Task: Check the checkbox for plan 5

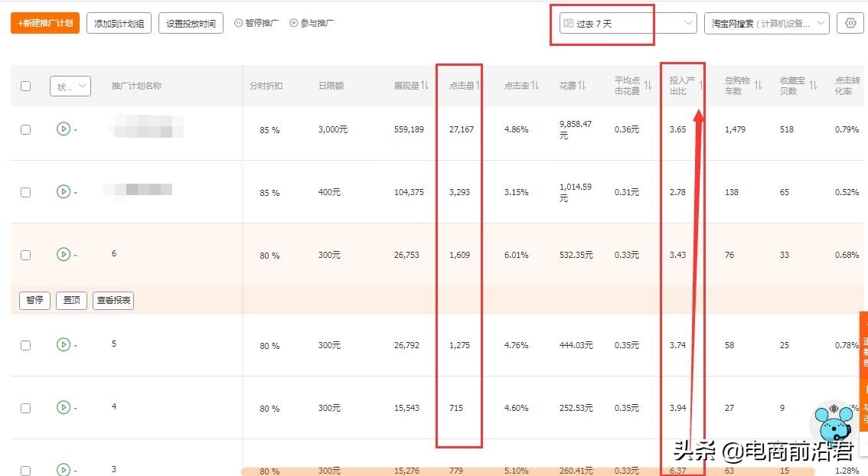Action: click(x=25, y=345)
